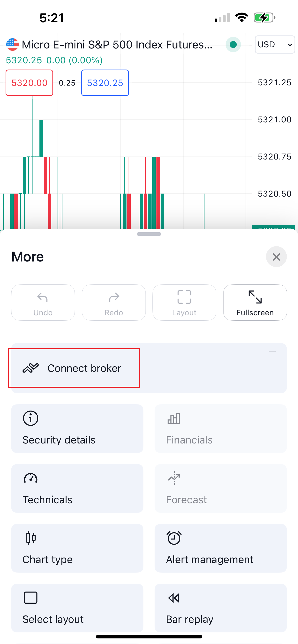
Task: Expand the USD currency dropdown
Action: coord(275,45)
